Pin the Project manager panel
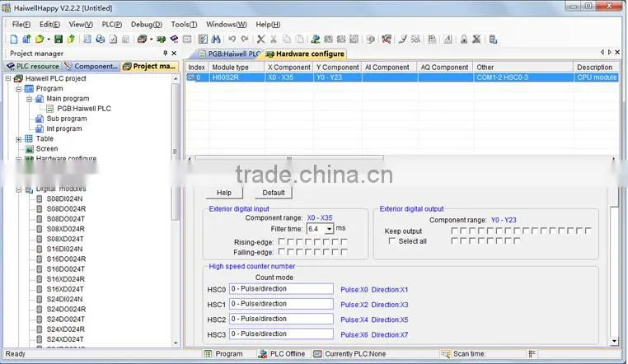Viewport: 628px width, 364px height. point(165,54)
